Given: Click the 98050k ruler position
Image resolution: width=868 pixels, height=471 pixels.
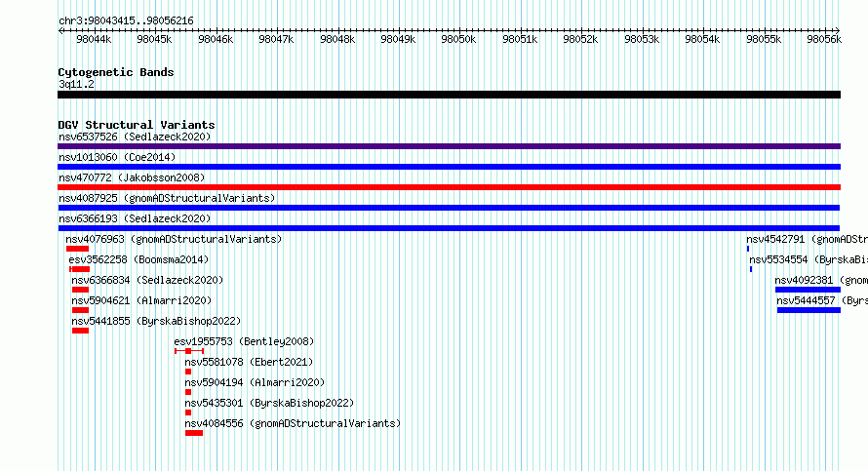Looking at the screenshot, I should point(458,39).
